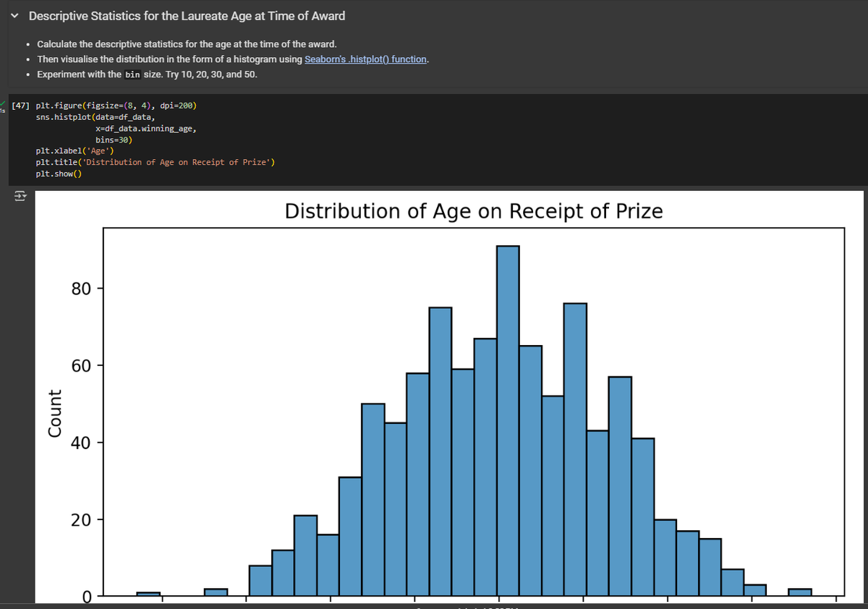Click the plt.xlabel('Age') line

(x=74, y=150)
